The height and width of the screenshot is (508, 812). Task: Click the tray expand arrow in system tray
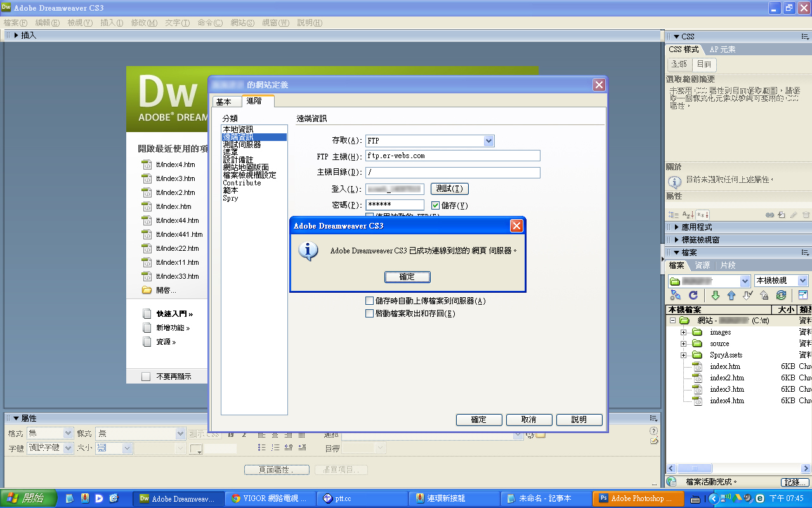(713, 498)
